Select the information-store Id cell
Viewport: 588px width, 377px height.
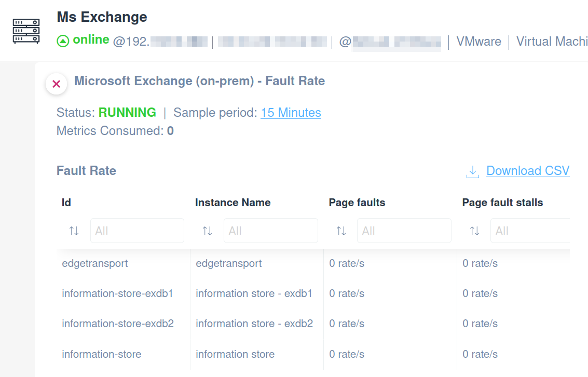[102, 354]
